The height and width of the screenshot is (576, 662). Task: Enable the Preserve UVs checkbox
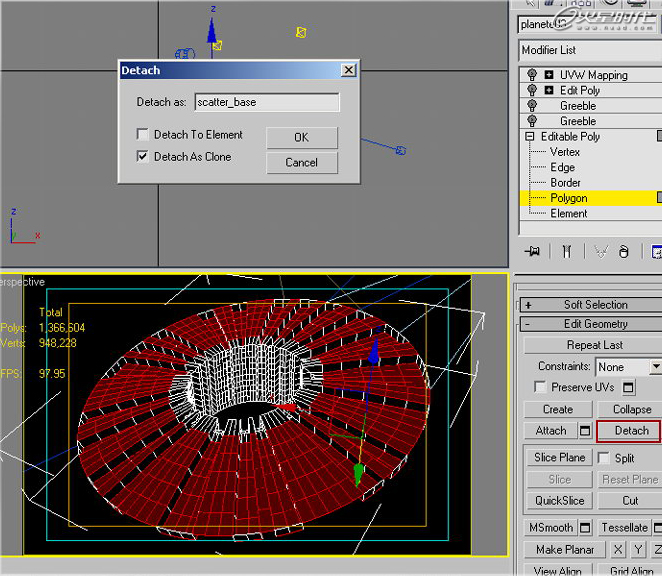[540, 387]
